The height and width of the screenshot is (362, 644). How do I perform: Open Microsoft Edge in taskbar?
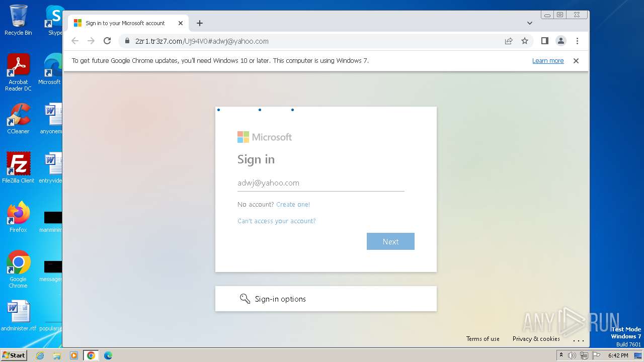tap(108, 355)
